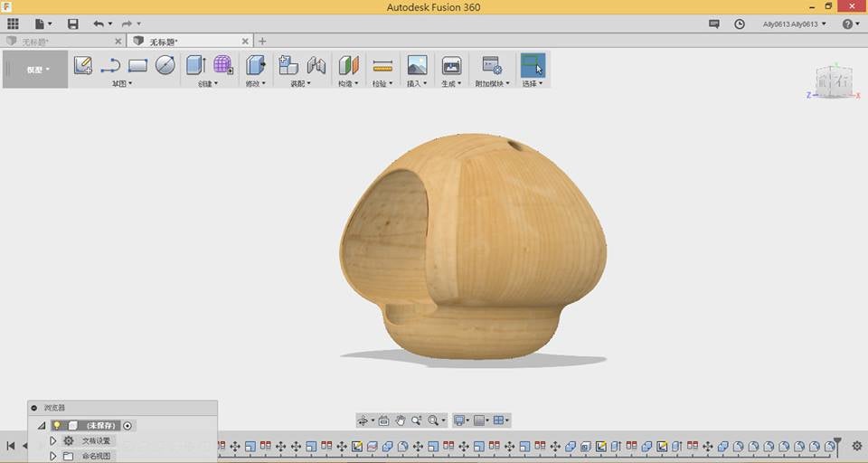The image size is (868, 463).
Task: Open the Help question mark menu
Action: (851, 24)
